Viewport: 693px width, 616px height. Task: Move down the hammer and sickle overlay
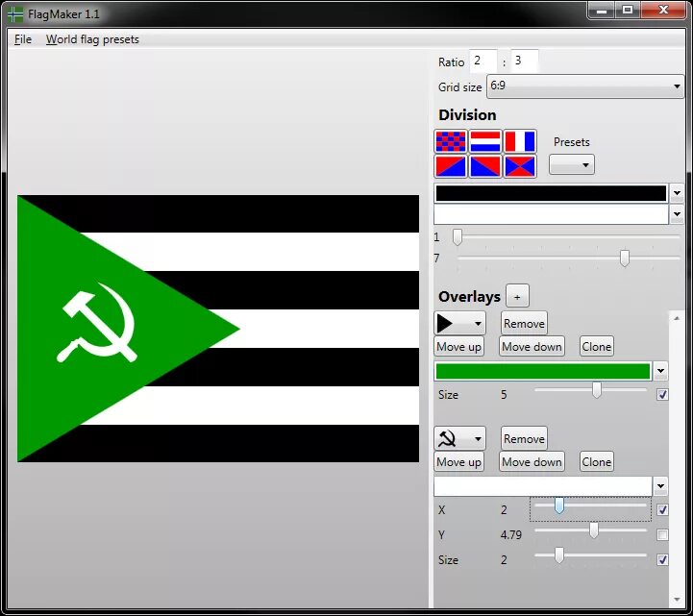[532, 462]
